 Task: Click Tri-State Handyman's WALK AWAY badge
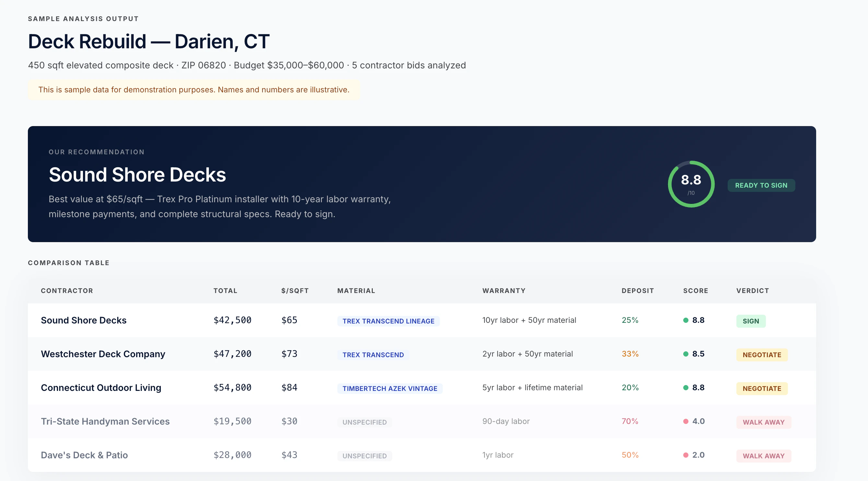point(763,422)
